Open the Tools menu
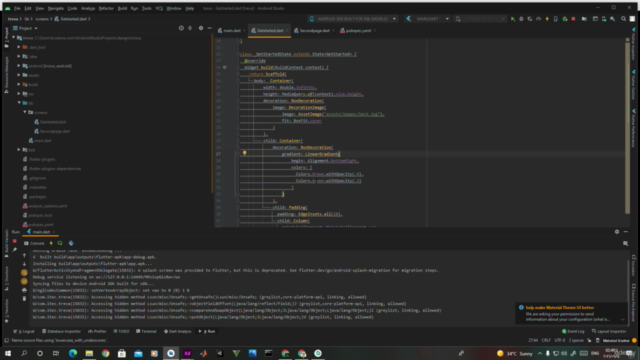This screenshot has height=360, width=640. coord(147,8)
